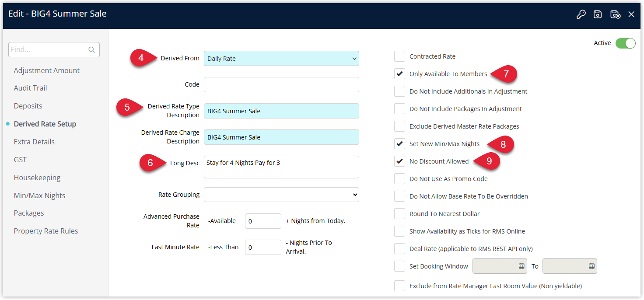644x300 pixels.
Task: Open Housekeeping in the sidebar
Action: (x=37, y=178)
